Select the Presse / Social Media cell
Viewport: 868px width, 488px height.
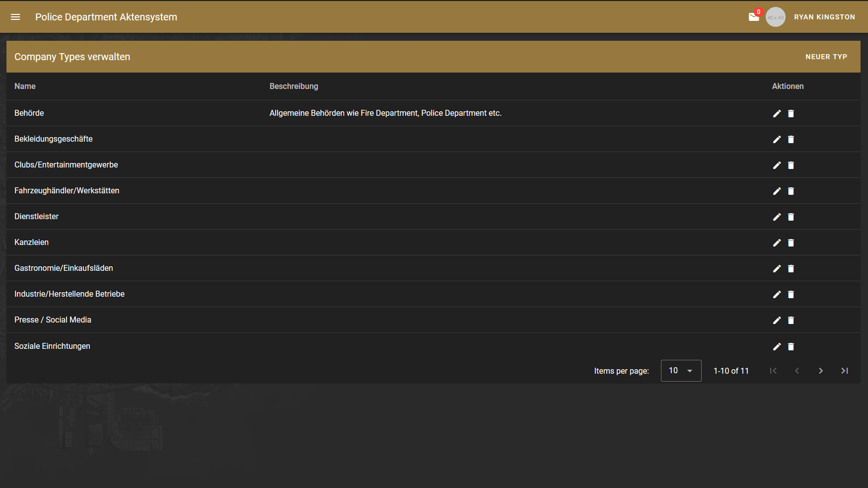tap(53, 320)
